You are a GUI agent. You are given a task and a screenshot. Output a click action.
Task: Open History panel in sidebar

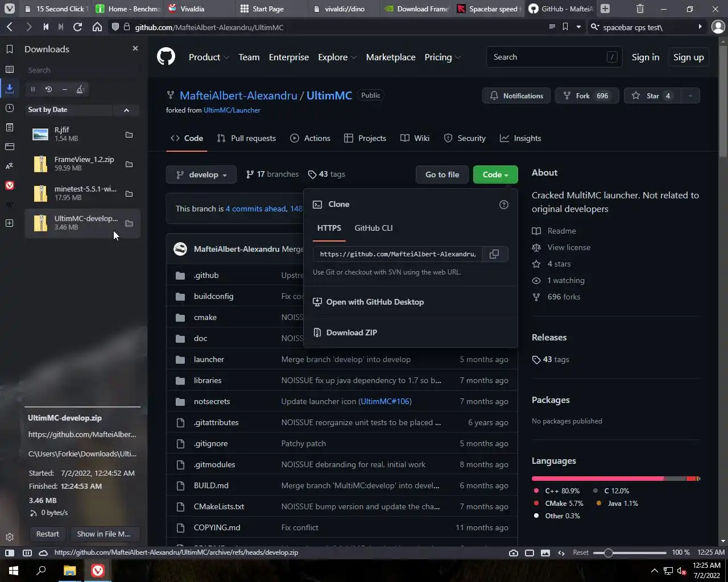(10, 108)
